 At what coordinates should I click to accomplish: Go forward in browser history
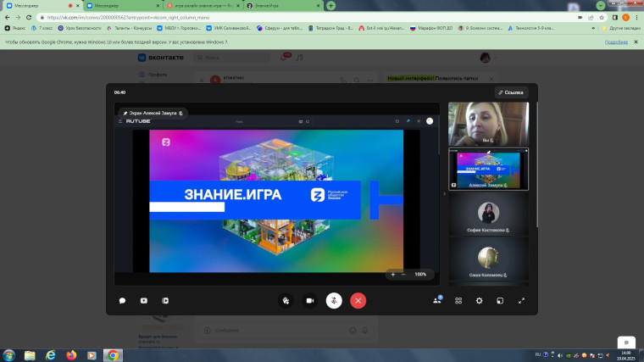pyautogui.click(x=18, y=17)
